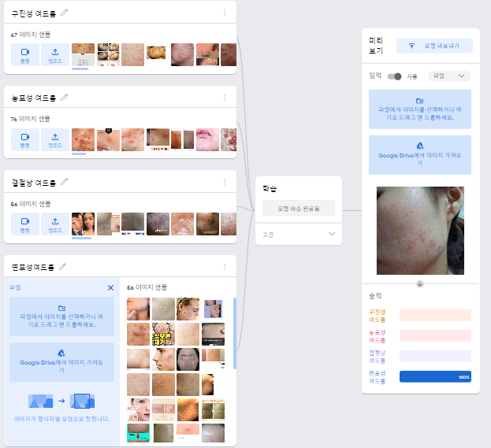
Task: Expand the 고급 advanced training settings
Action: [299, 235]
